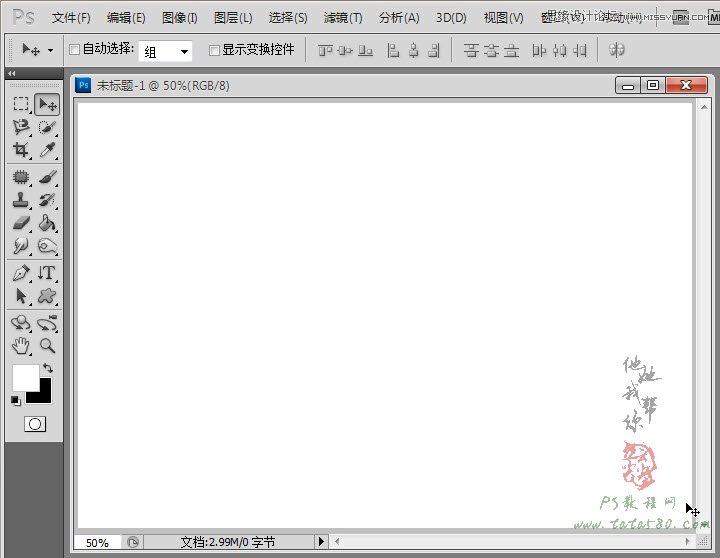Select the Path Selection tool
This screenshot has height=558, width=720.
21,296
